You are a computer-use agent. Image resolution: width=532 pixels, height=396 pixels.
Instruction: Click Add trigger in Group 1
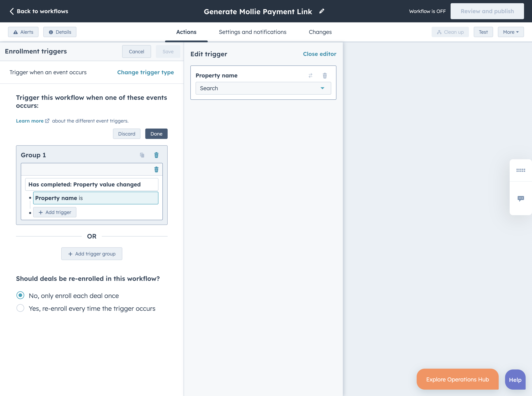[55, 212]
